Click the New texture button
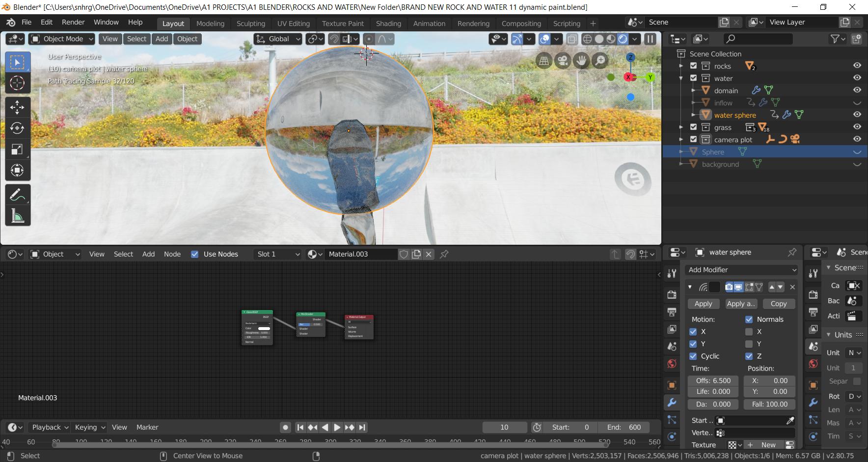The height and width of the screenshot is (462, 868). pyautogui.click(x=763, y=445)
